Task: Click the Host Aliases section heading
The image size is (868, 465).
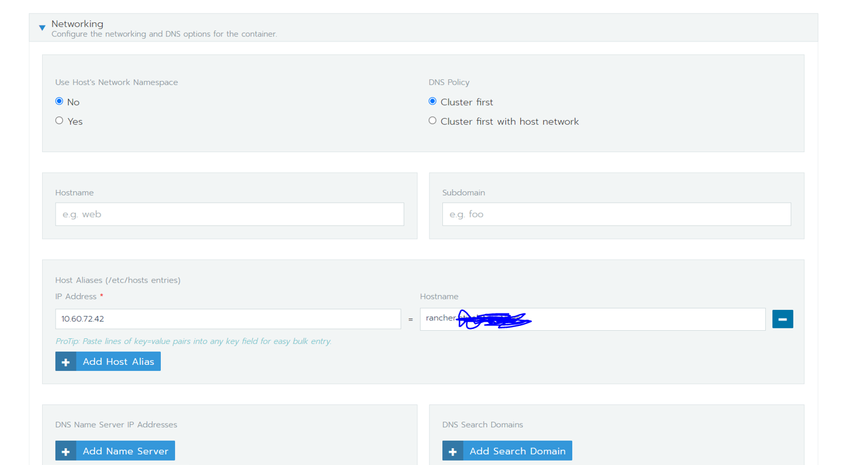Action: click(118, 279)
